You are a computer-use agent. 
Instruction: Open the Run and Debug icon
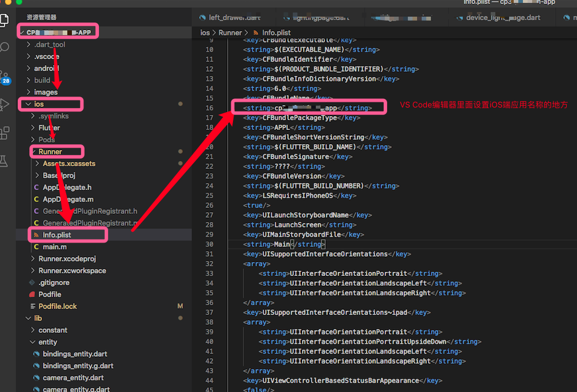tap(5, 105)
